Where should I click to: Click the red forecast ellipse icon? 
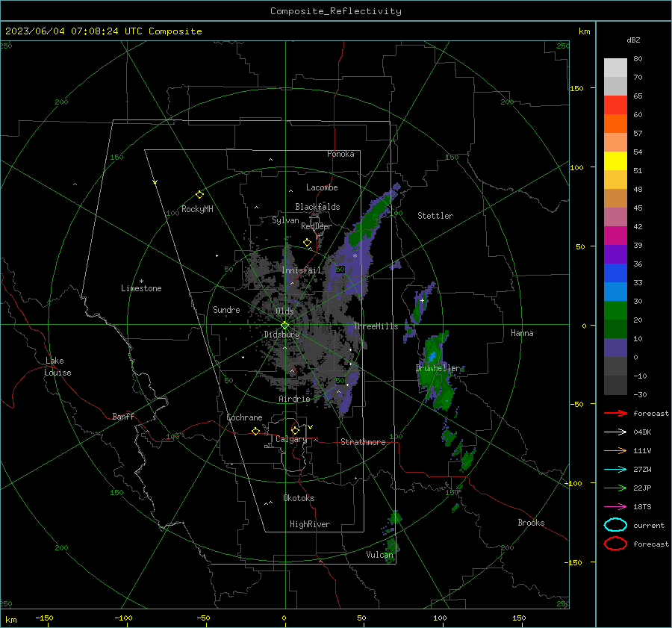coord(615,544)
